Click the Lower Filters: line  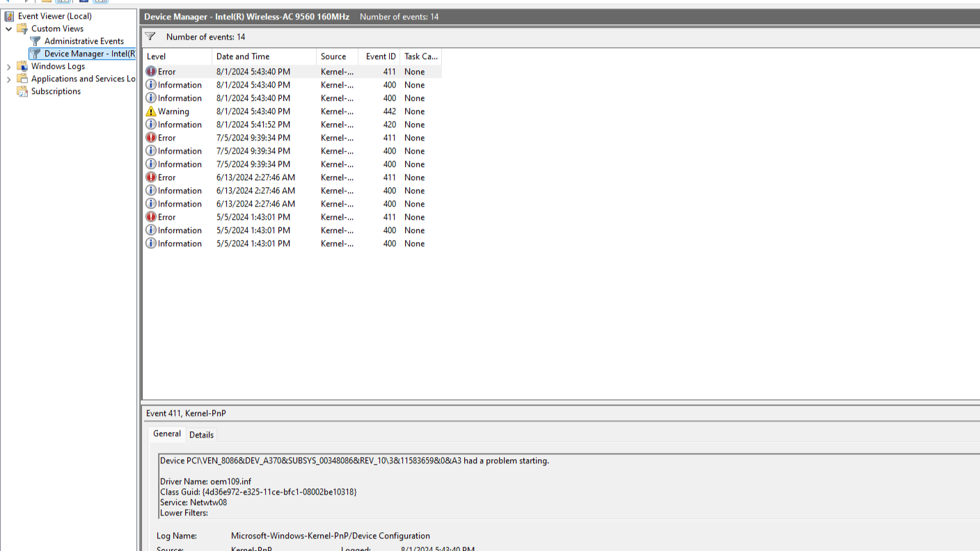pos(184,513)
